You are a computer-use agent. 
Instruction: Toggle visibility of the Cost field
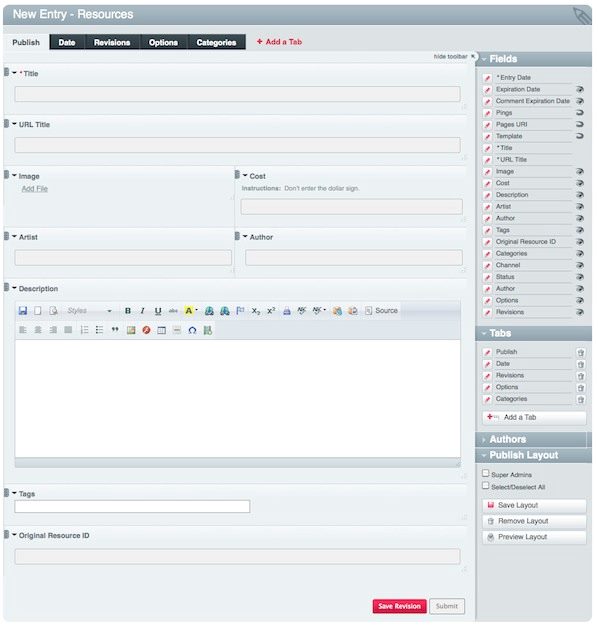580,183
